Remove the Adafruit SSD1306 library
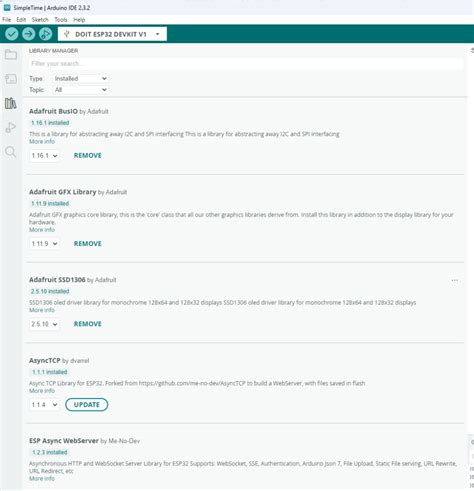The width and height of the screenshot is (474, 491). click(x=88, y=324)
